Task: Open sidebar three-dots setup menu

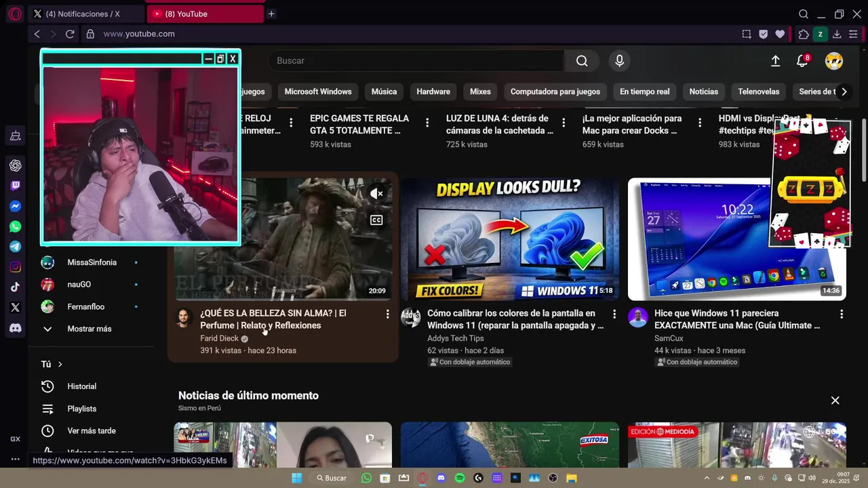Action: click(15, 459)
